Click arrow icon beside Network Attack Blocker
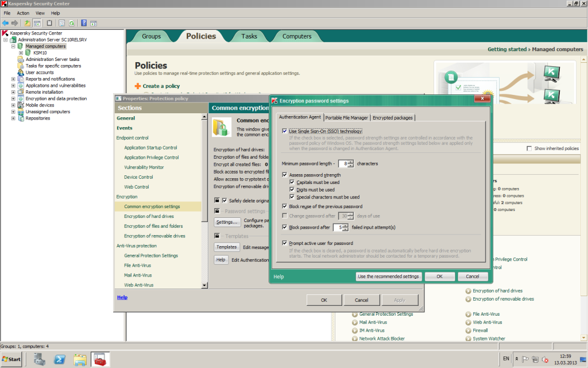Viewport: 588px width, 368px height. pyautogui.click(x=355, y=339)
